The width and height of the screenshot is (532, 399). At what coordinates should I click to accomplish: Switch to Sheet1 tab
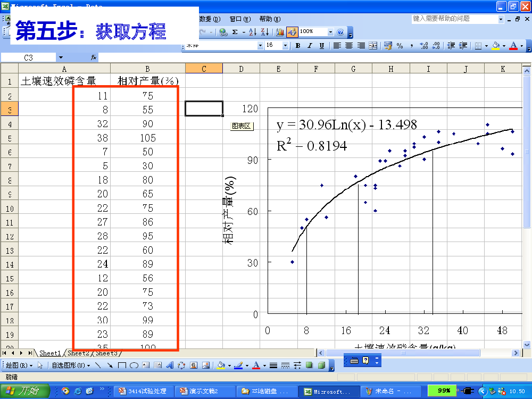50,353
